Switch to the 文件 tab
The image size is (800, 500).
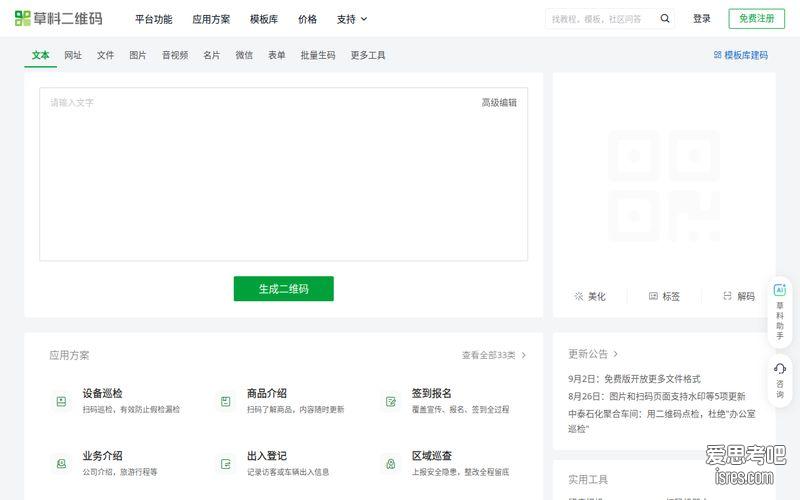105,55
